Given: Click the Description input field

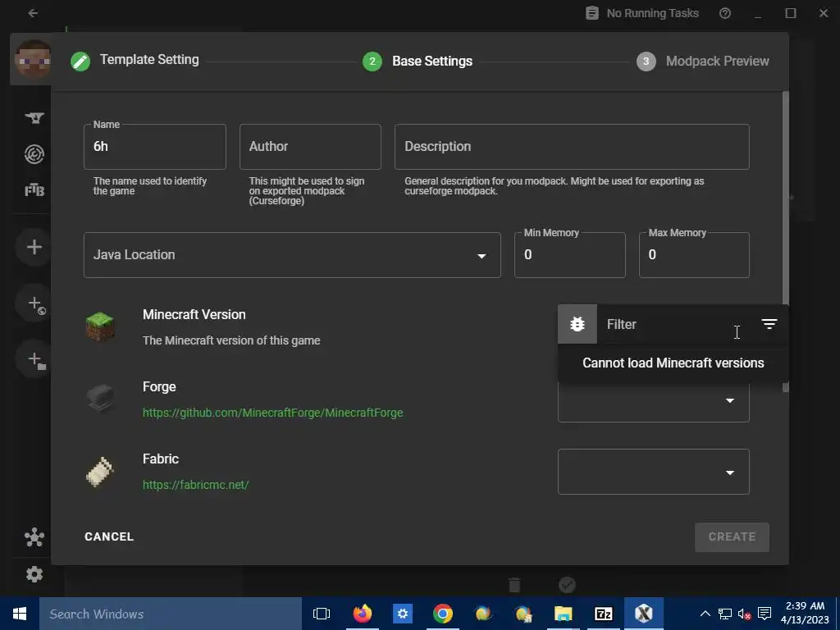Looking at the screenshot, I should (572, 147).
